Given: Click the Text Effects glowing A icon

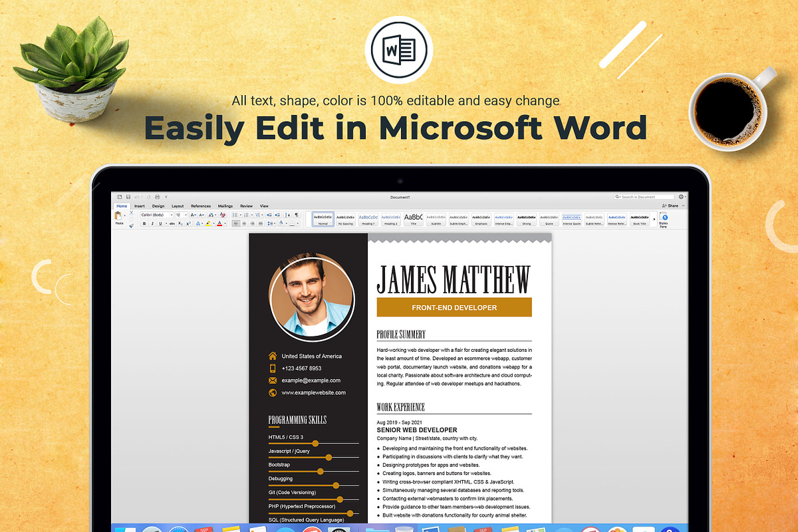Looking at the screenshot, I should (x=198, y=223).
